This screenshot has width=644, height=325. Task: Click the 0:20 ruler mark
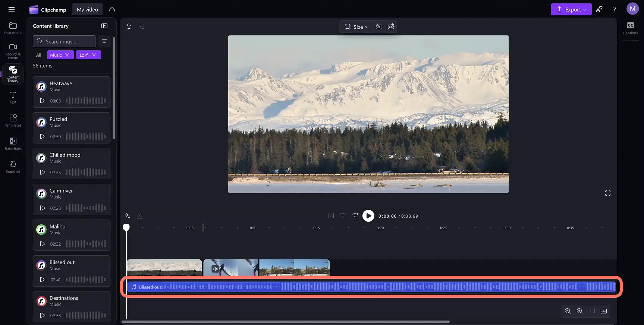tap(380, 228)
